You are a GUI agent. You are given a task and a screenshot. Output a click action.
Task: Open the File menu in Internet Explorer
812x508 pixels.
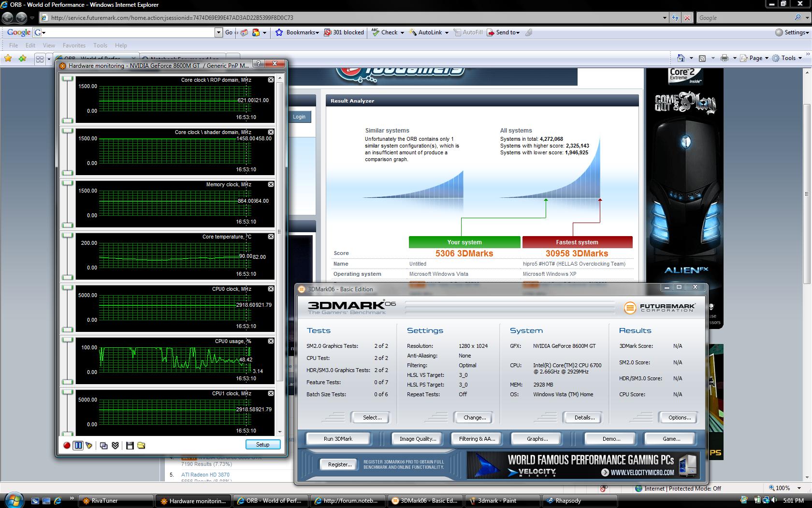pyautogui.click(x=14, y=45)
